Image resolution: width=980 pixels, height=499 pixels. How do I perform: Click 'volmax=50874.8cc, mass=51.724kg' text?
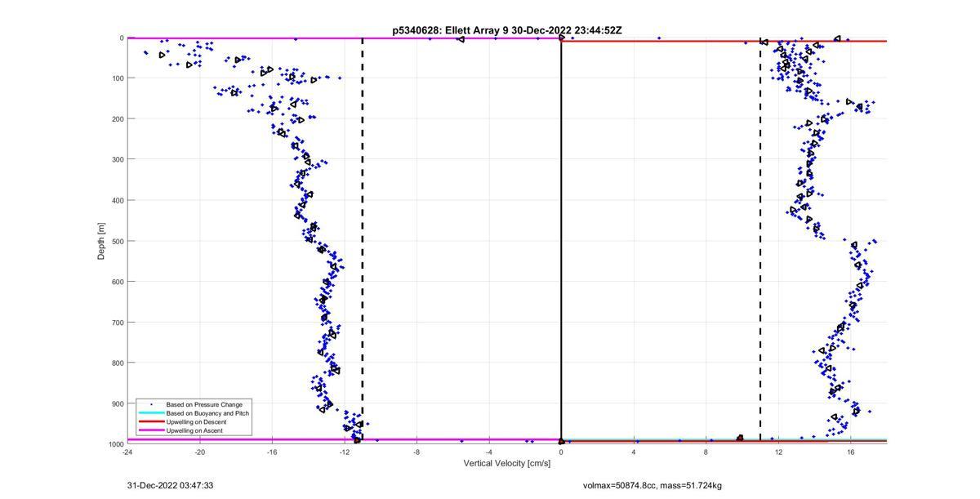653,485
